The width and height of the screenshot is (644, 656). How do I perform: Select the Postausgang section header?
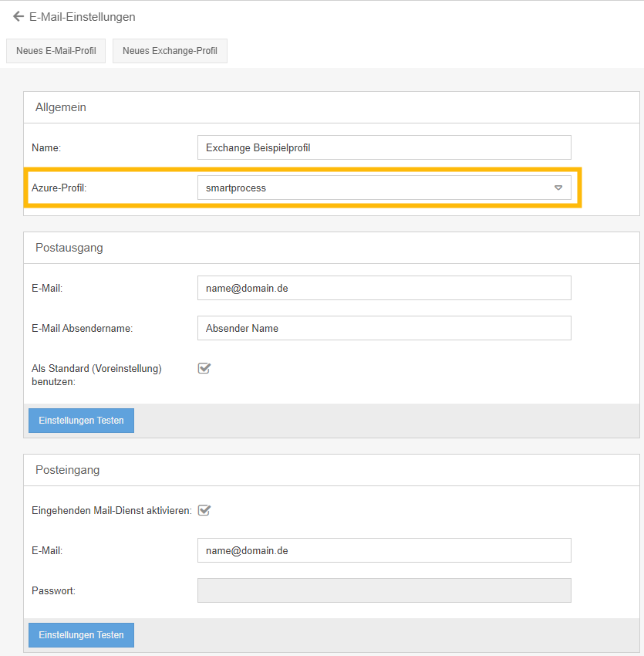tap(69, 248)
